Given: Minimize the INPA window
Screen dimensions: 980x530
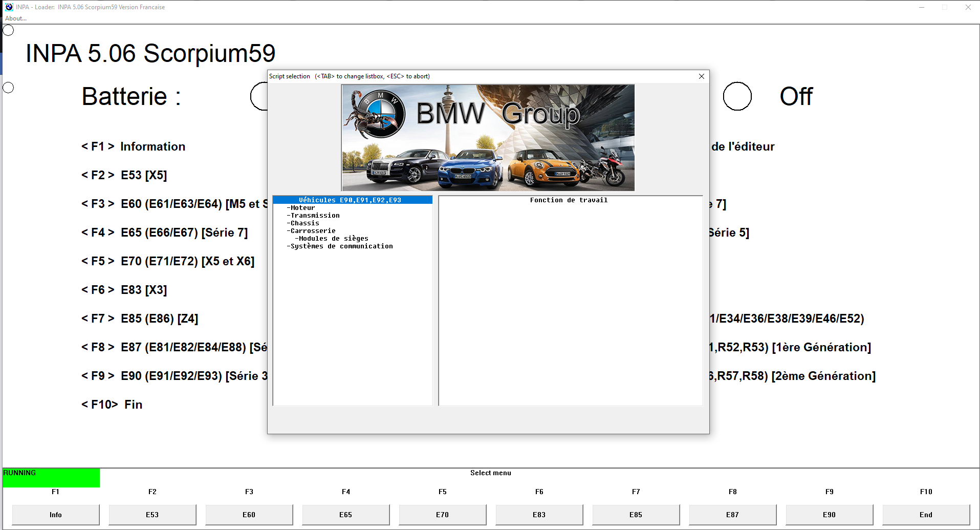Looking at the screenshot, I should point(922,7).
